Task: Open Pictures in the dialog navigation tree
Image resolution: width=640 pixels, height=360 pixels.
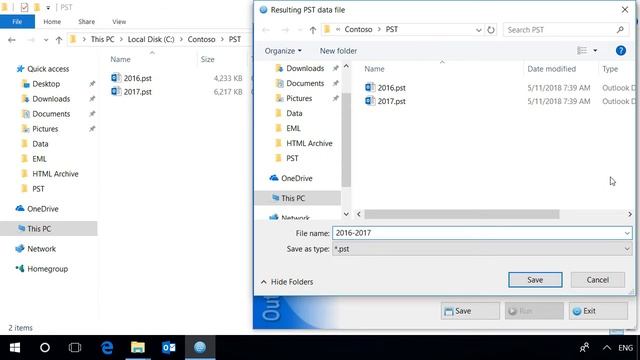Action: [299, 98]
